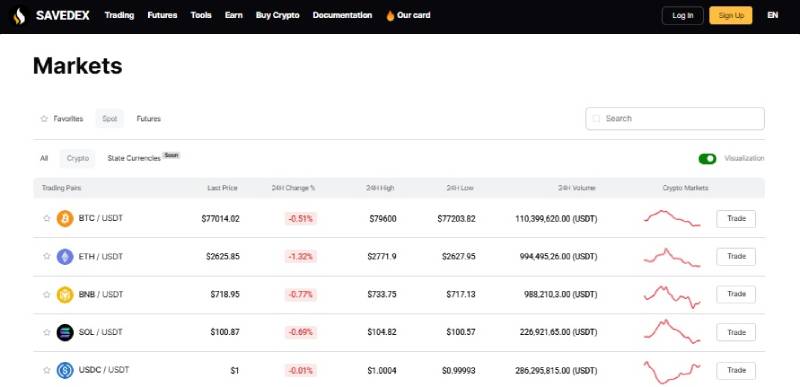
Task: Open the ETH sparkline chart
Action: click(x=672, y=256)
